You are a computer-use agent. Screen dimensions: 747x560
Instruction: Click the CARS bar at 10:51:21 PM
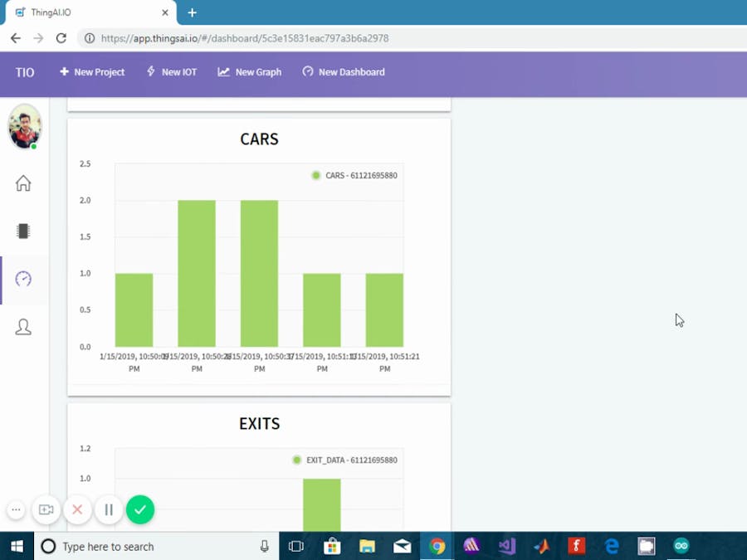click(384, 310)
